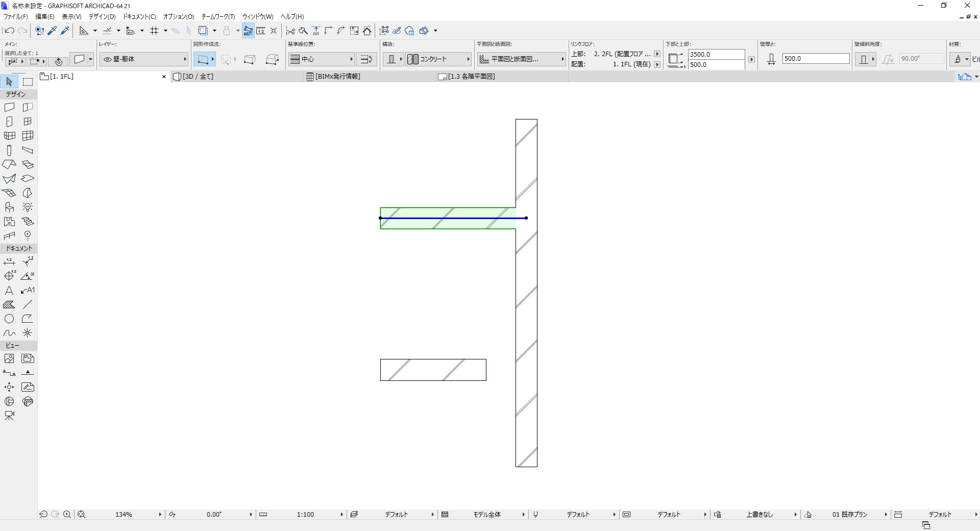Select the Marquee tool
The width and height of the screenshot is (980, 531).
click(x=28, y=82)
